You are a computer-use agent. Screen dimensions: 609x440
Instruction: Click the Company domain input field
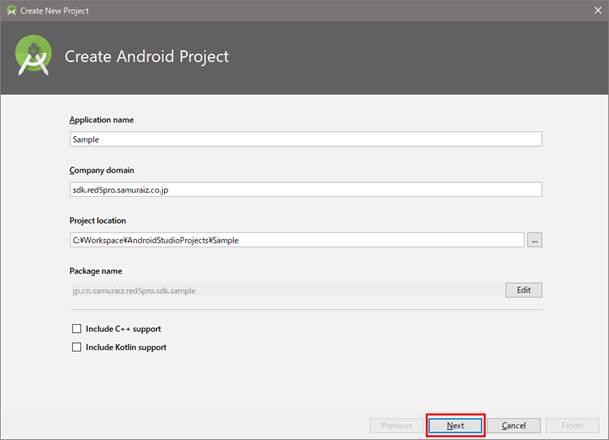coord(306,190)
